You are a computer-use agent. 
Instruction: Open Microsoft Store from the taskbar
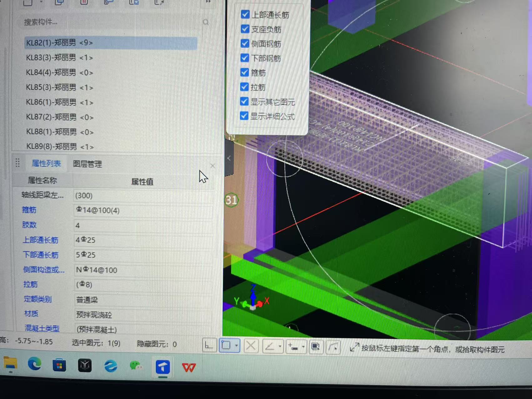pyautogui.click(x=59, y=365)
